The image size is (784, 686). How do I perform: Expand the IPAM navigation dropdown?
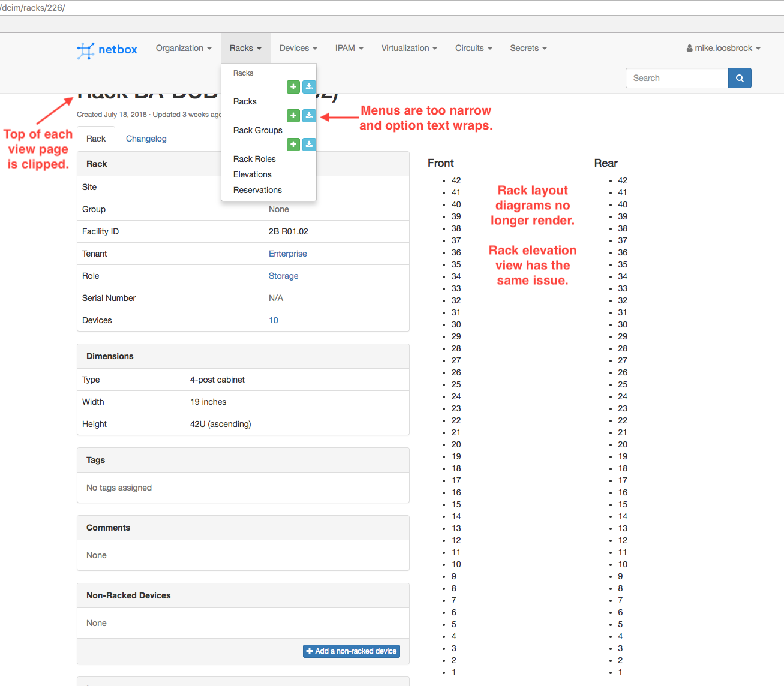coord(349,48)
